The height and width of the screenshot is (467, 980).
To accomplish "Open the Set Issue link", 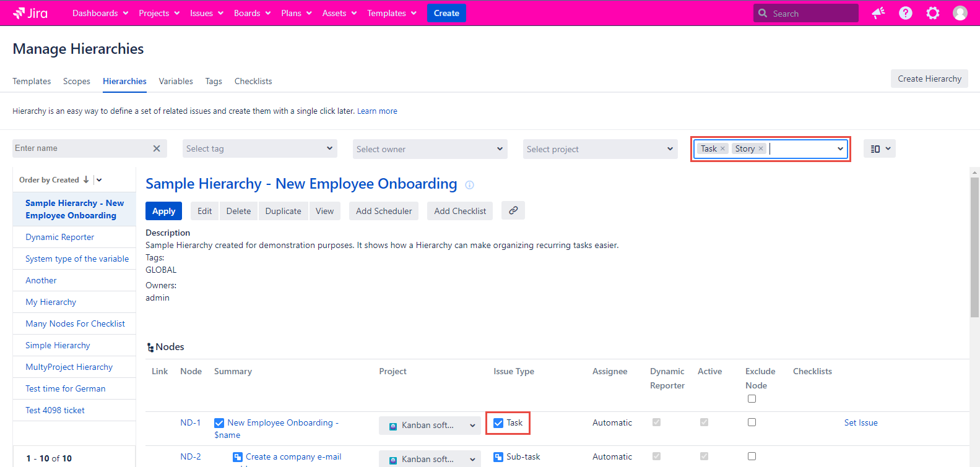I will 861,423.
